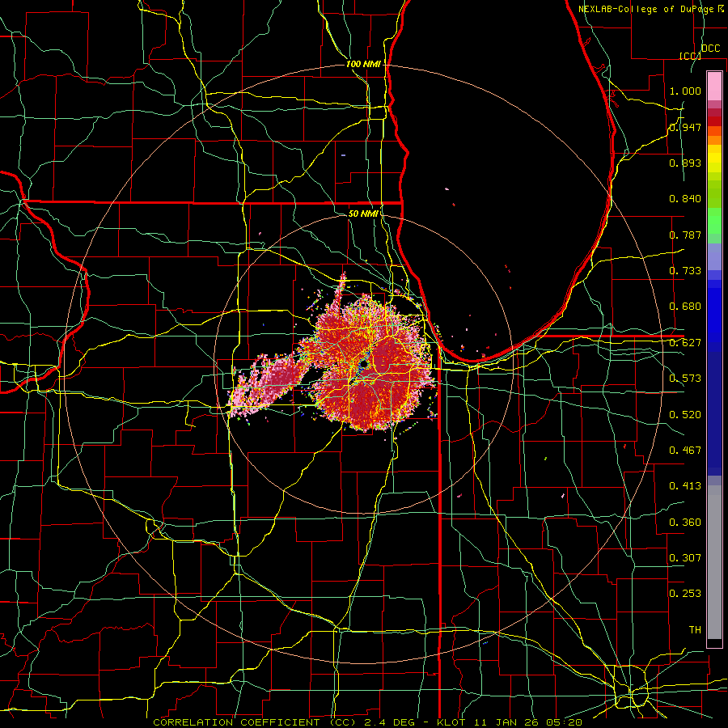Click the 50 NMI range ring label
728x728 pixels.
pyautogui.click(x=363, y=214)
